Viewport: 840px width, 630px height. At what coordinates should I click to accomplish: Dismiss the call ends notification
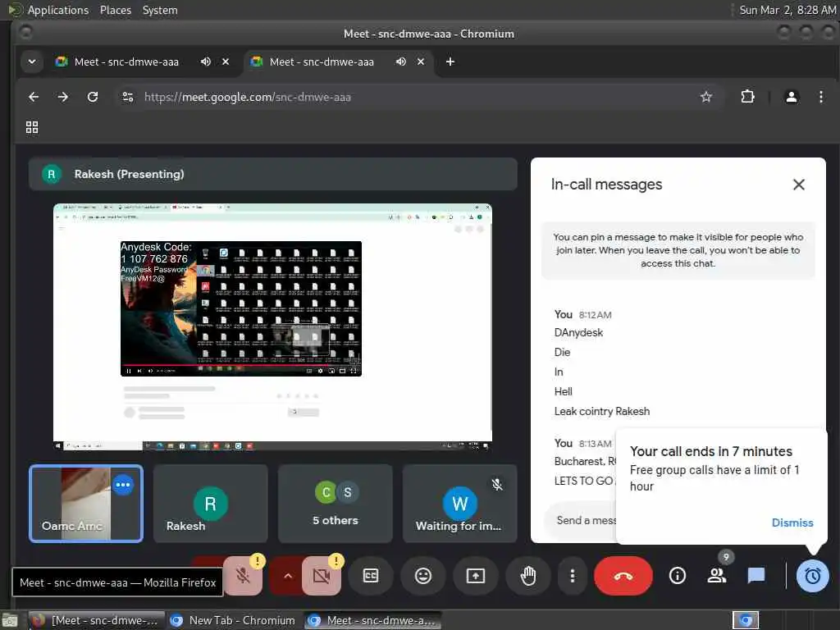click(x=792, y=523)
